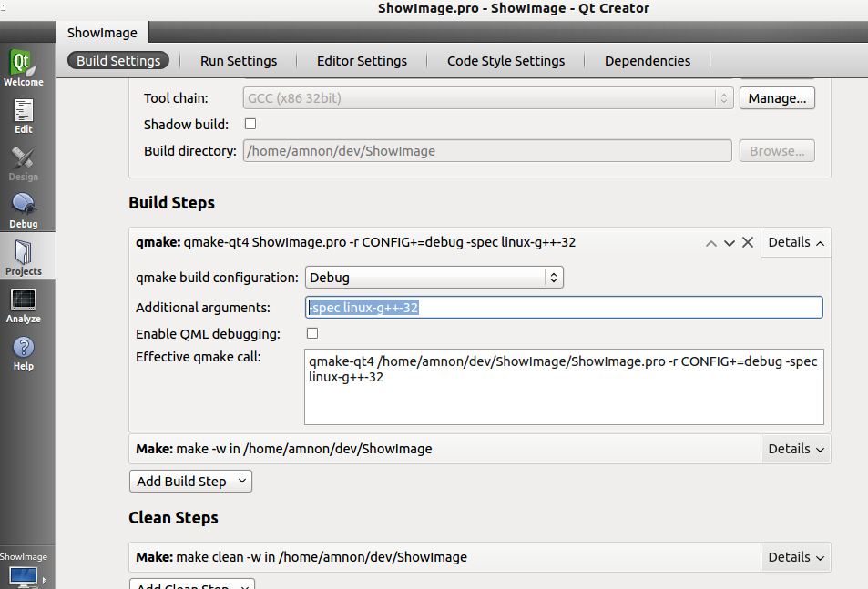Open qmake build configuration dropdown
This screenshot has height=589, width=868.
[x=434, y=278]
